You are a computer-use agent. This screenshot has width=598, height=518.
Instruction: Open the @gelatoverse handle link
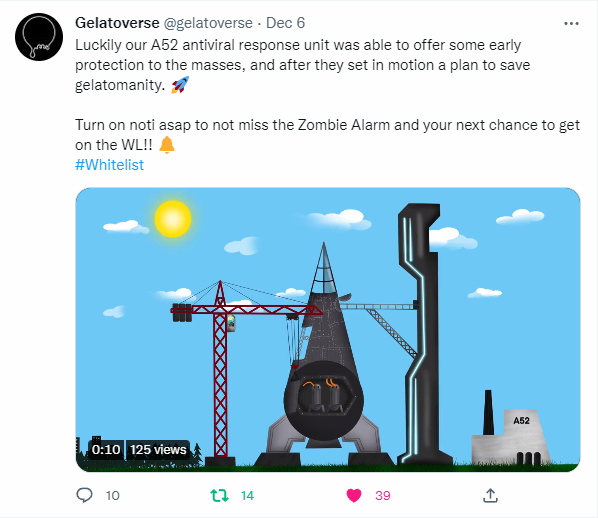coord(208,23)
